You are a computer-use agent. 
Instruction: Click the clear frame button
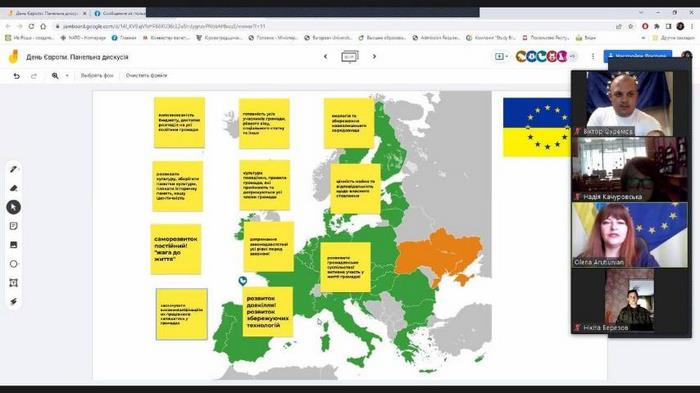point(146,75)
